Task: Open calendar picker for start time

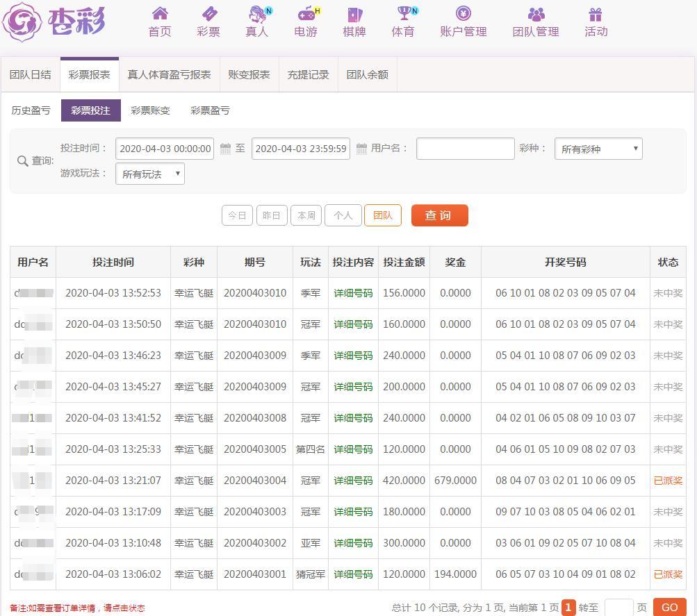Action: coord(225,149)
